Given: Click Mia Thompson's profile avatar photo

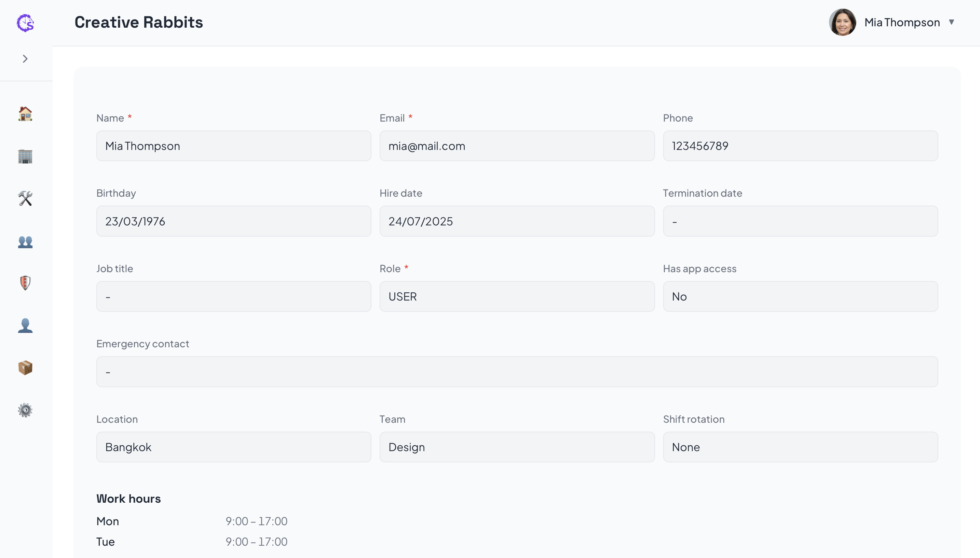Looking at the screenshot, I should click(x=842, y=22).
